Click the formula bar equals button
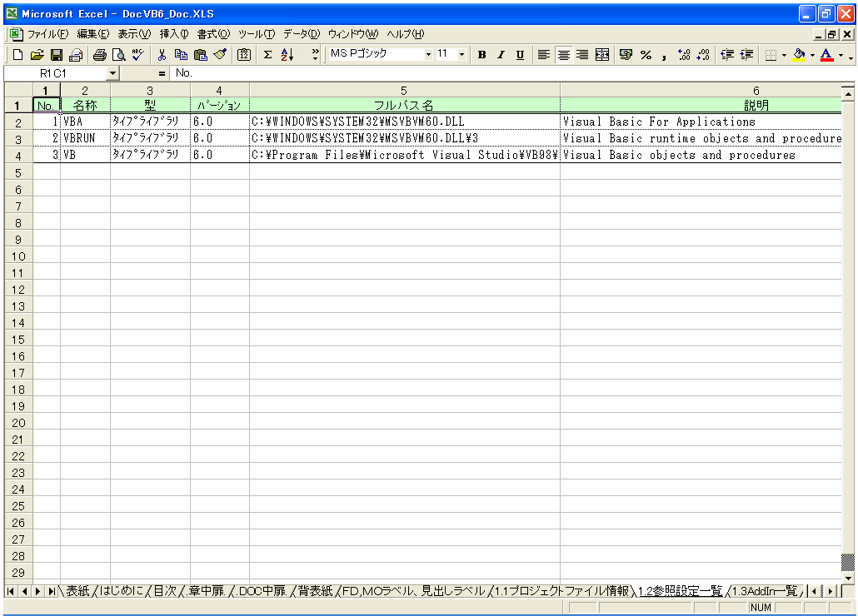858x616 pixels. pos(162,72)
